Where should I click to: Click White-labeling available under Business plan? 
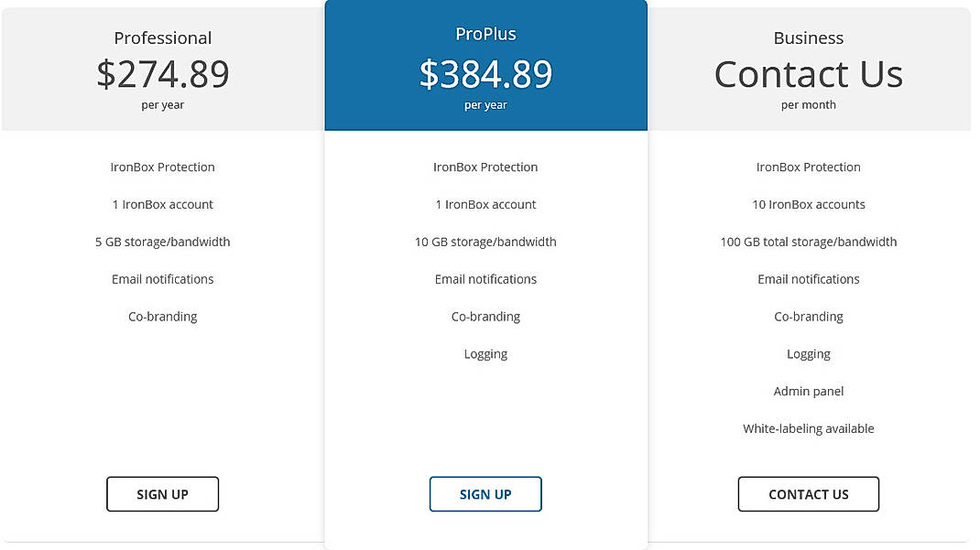coord(808,427)
